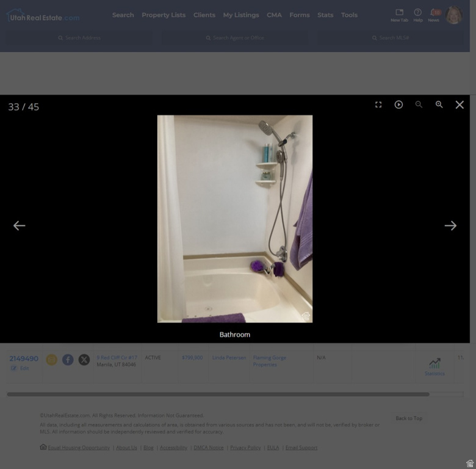Open a New Tab from header icon
This screenshot has width=476, height=469.
tap(399, 14)
